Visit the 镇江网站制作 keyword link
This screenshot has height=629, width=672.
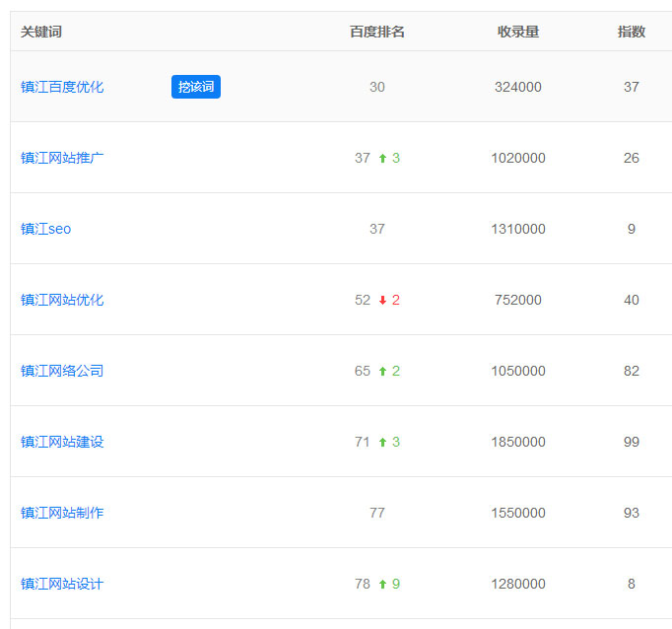[x=62, y=513]
